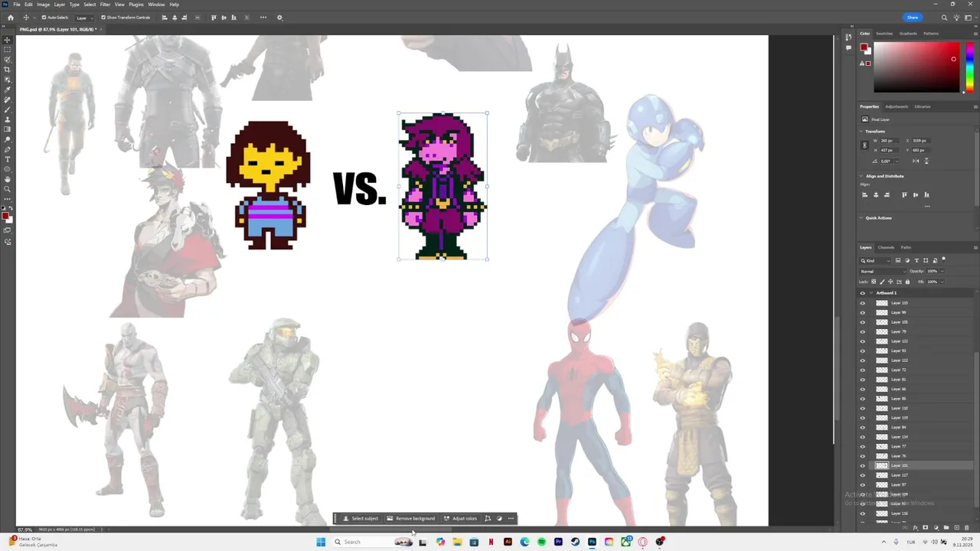Image resolution: width=980 pixels, height=551 pixels.
Task: Select the Rectangular Marquee tool
Action: 8,50
